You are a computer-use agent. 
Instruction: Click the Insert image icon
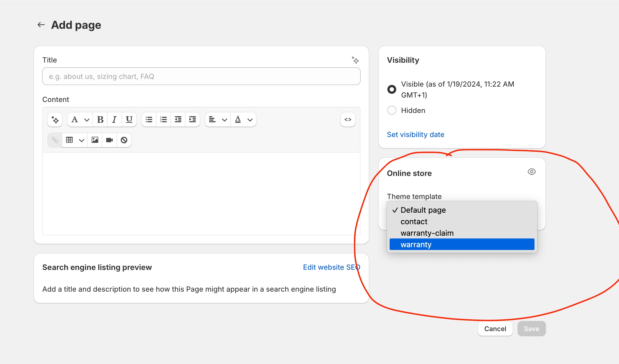coord(95,140)
